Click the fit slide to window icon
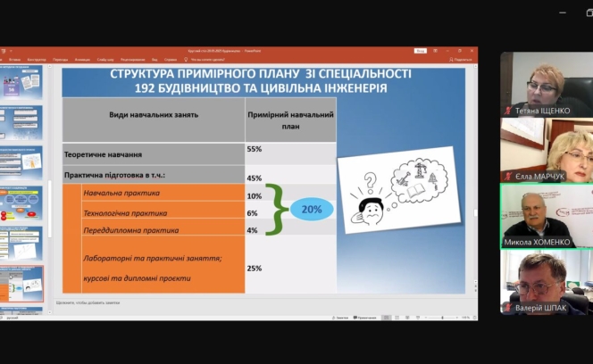Image resolution: width=593 pixels, height=364 pixels. click(474, 317)
